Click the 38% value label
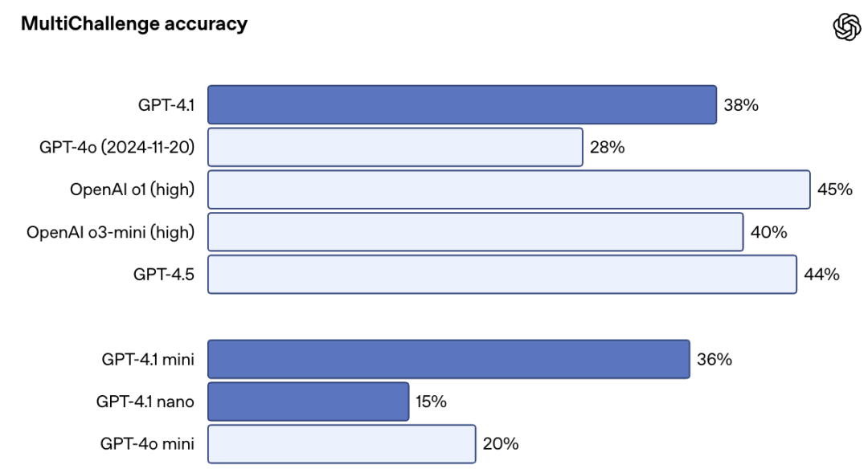868x473 pixels. coord(741,105)
